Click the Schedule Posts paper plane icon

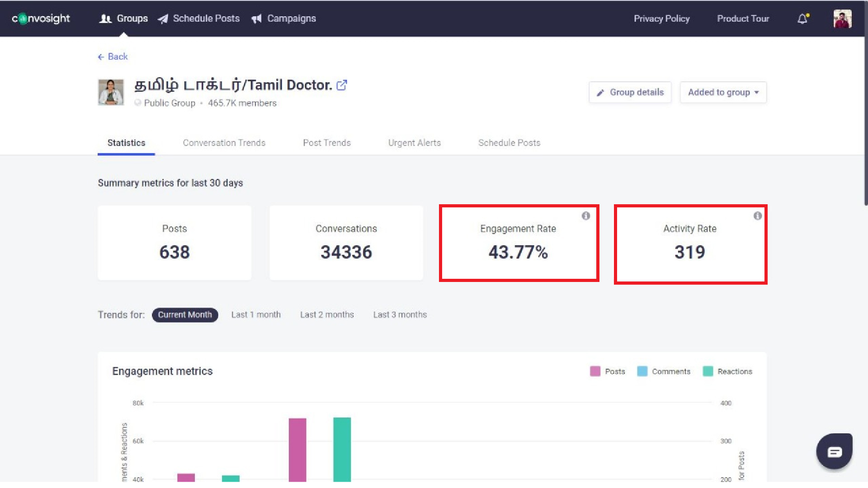pos(163,19)
